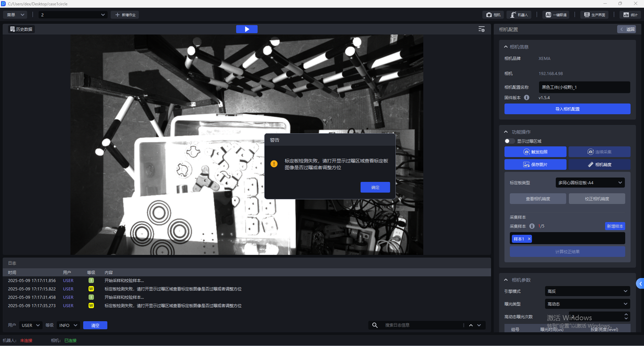Open the 生产界面 production view
This screenshot has width=644, height=346.
(594, 15)
